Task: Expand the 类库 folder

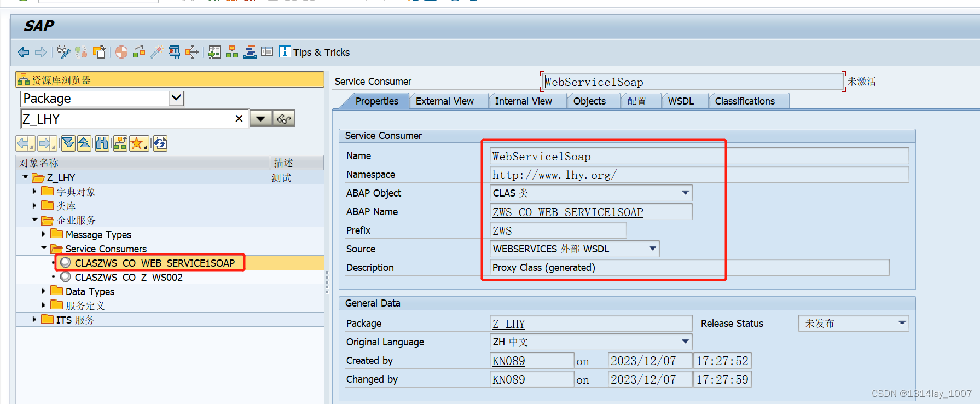Action: click(x=34, y=205)
